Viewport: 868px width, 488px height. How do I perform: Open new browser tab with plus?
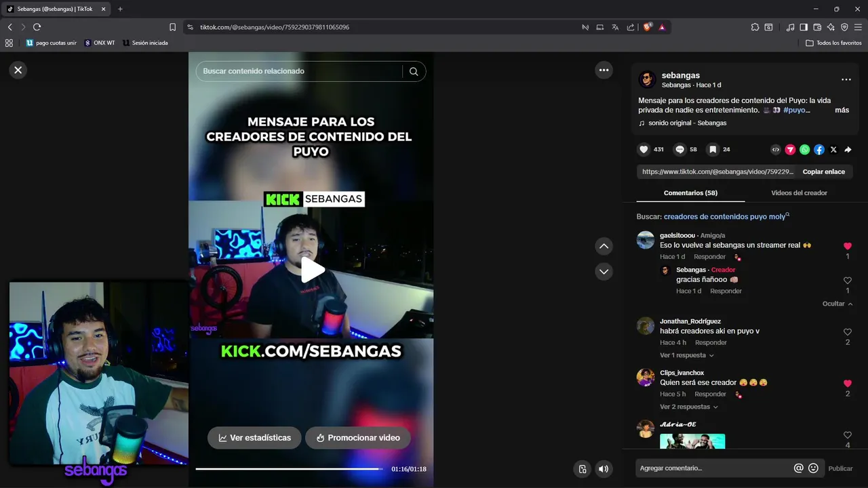point(120,9)
